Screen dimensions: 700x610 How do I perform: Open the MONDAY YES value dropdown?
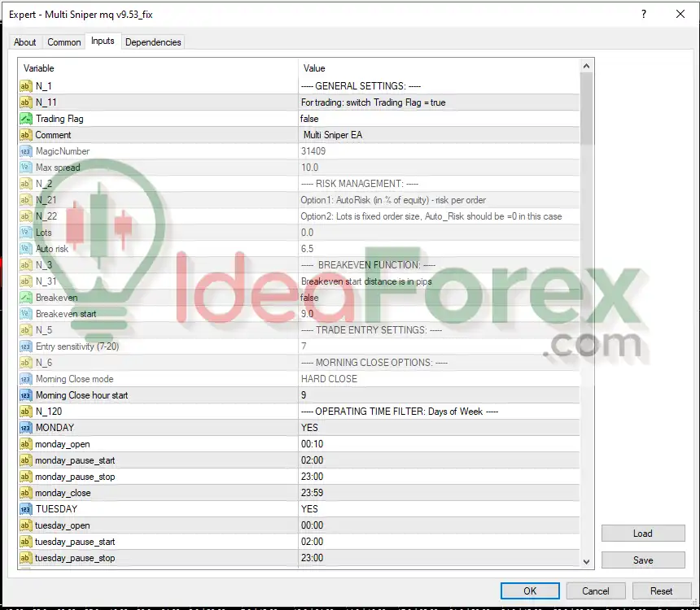coord(439,428)
